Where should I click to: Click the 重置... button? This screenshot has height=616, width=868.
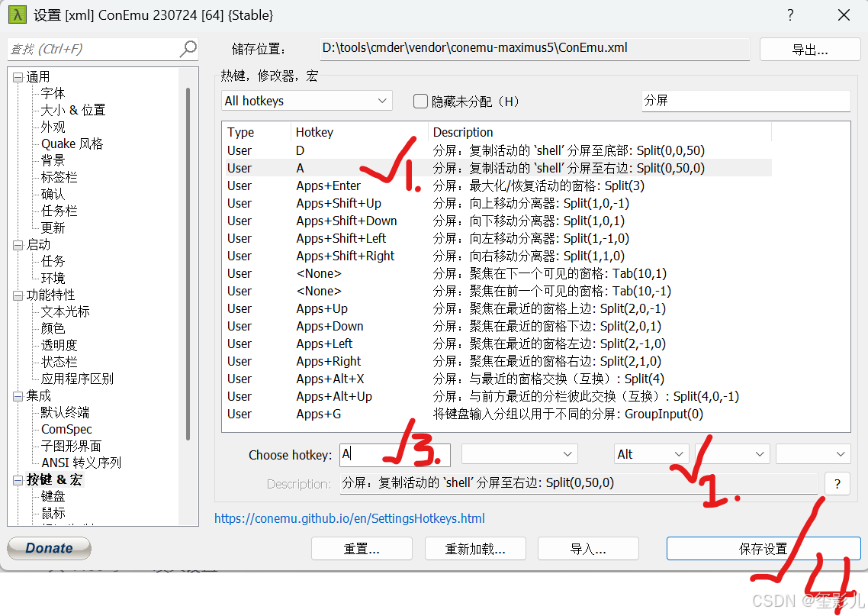[x=362, y=548]
